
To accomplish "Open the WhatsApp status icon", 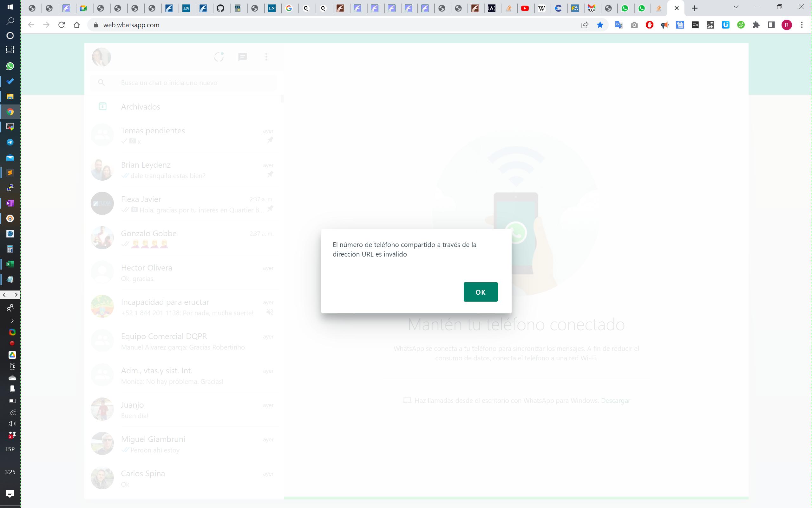I will [219, 57].
